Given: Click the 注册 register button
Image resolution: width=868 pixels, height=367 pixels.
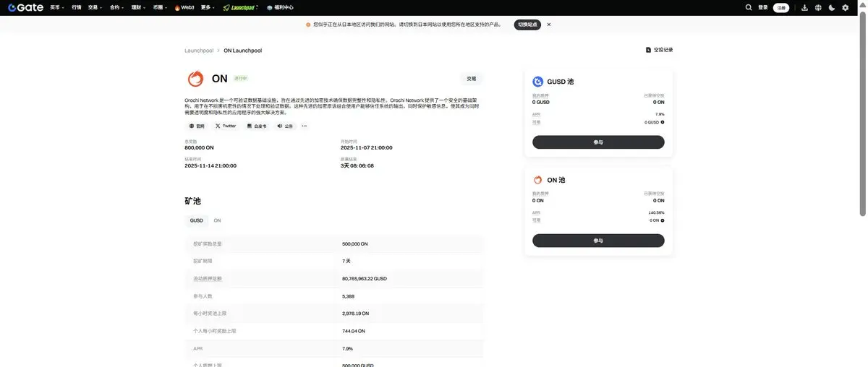Looking at the screenshot, I should coord(781,7).
